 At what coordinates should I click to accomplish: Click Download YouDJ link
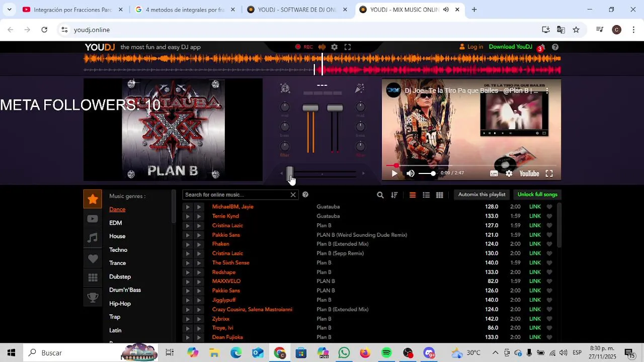pyautogui.click(x=510, y=47)
